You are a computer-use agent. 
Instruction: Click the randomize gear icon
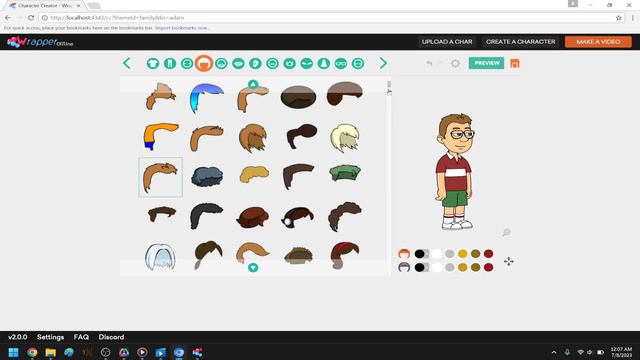click(x=455, y=63)
